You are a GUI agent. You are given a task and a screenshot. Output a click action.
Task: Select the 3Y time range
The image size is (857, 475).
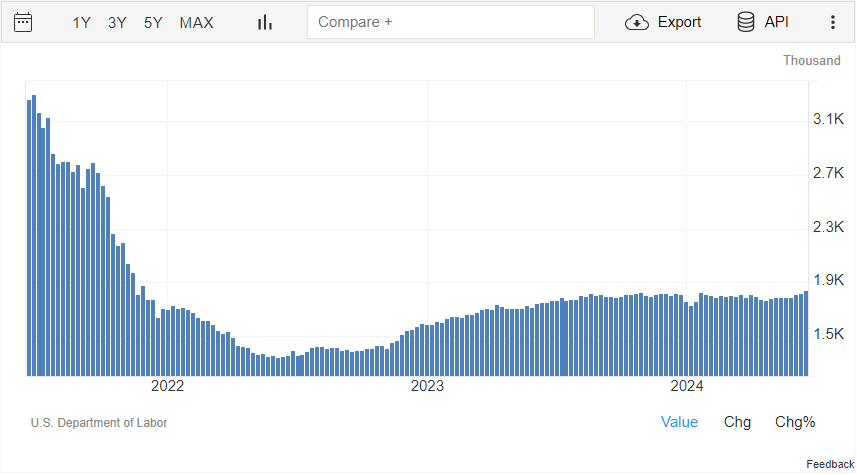coord(117,22)
